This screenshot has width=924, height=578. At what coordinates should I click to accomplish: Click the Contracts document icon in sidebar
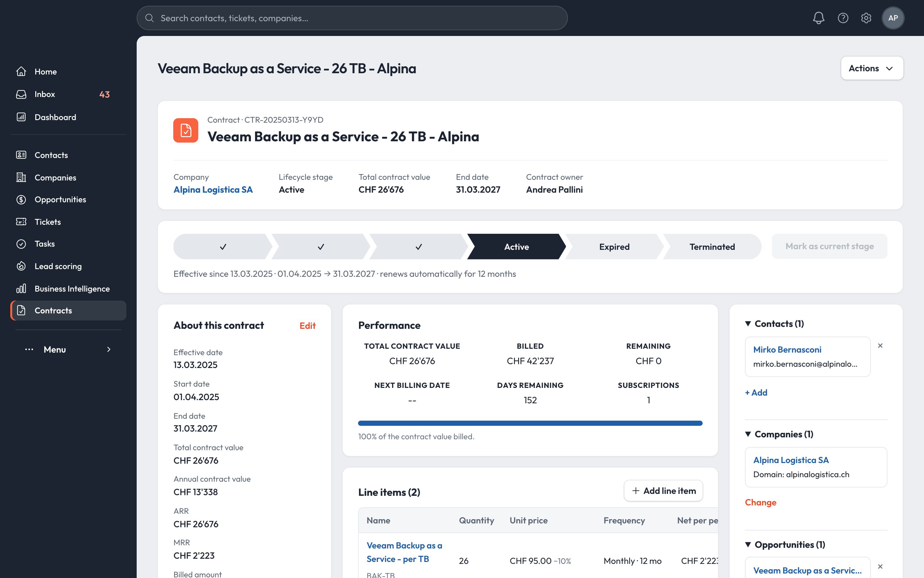[21, 311]
